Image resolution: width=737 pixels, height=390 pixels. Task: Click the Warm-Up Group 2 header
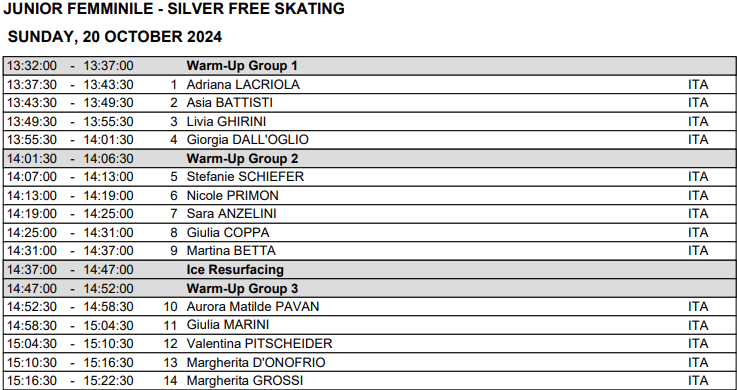tap(369, 158)
